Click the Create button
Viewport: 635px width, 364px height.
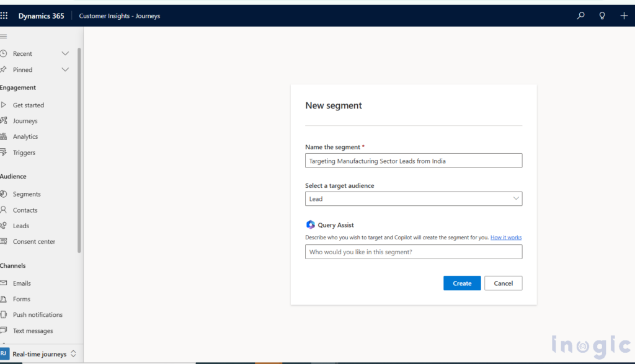pyautogui.click(x=462, y=283)
